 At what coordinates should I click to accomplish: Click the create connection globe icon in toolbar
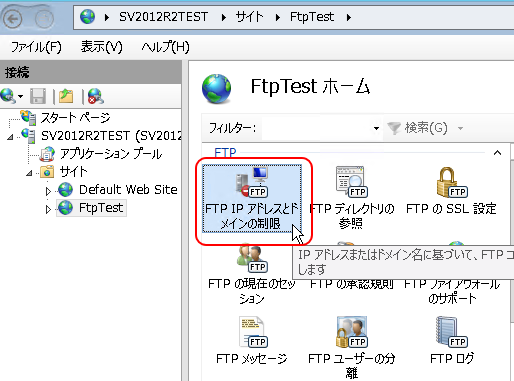pos(7,96)
